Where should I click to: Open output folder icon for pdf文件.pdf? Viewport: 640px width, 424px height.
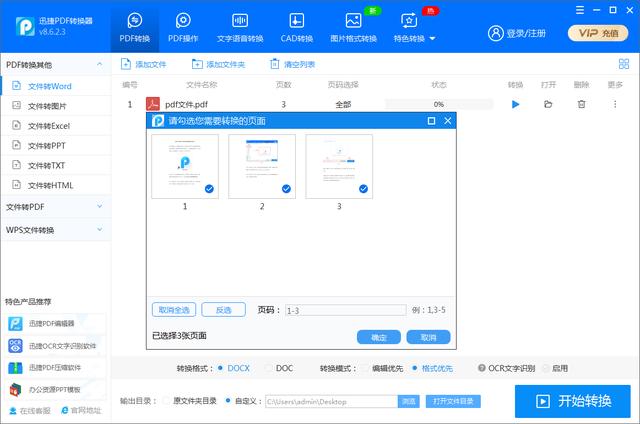pos(548,104)
